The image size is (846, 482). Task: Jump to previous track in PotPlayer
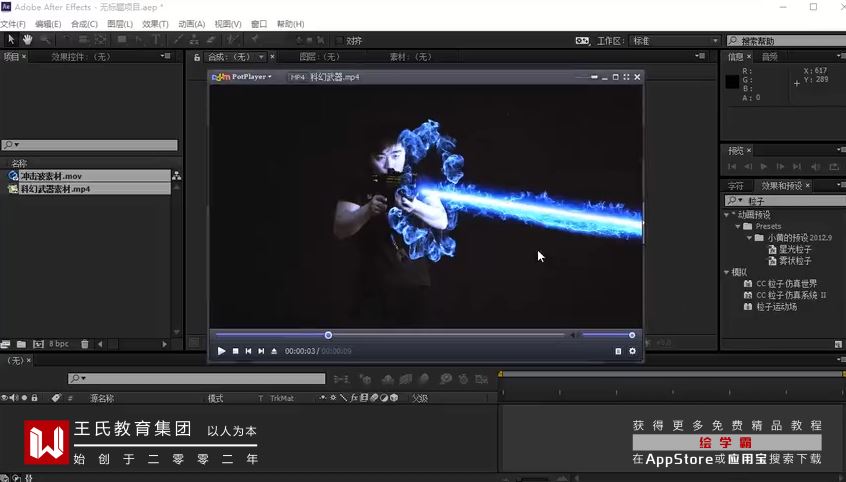pos(248,351)
